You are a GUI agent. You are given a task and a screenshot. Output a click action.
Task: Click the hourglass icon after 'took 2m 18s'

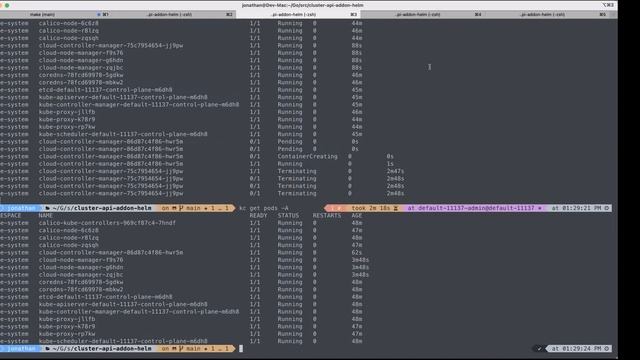(x=396, y=208)
